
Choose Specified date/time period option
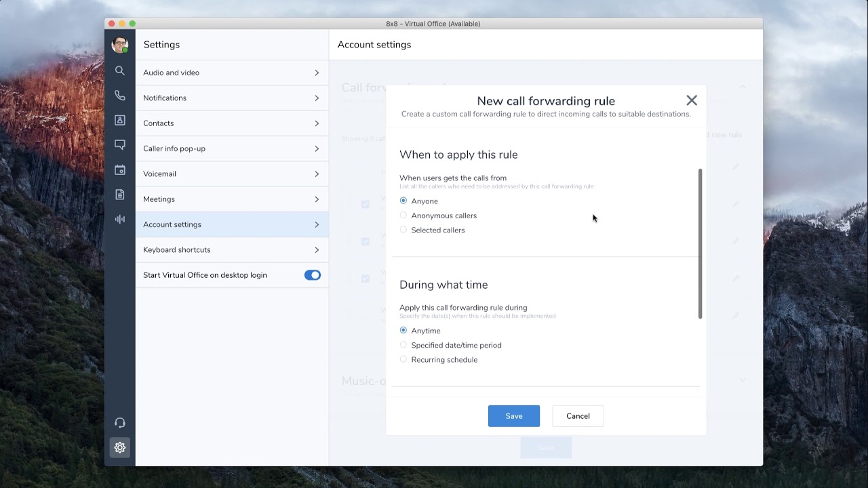(x=403, y=345)
